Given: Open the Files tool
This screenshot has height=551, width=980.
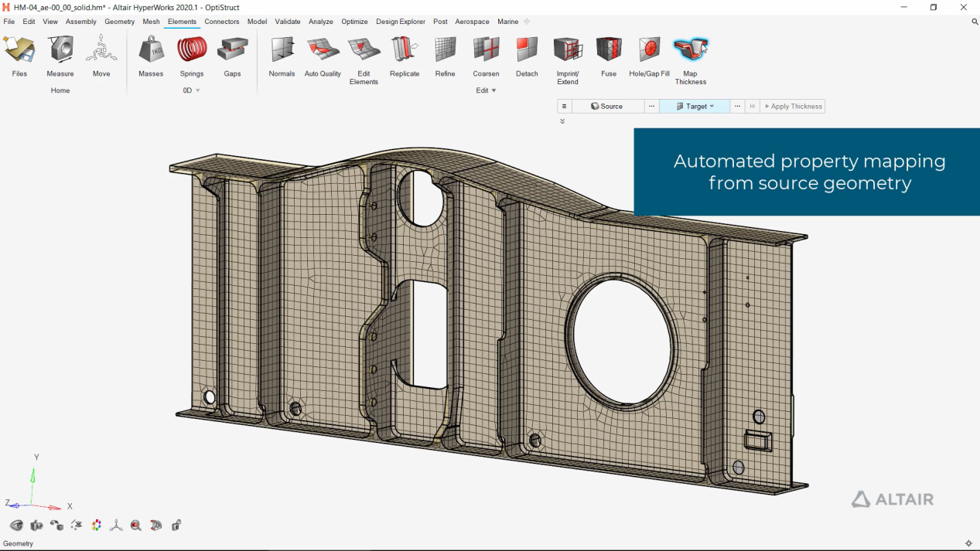Looking at the screenshot, I should click(x=19, y=56).
